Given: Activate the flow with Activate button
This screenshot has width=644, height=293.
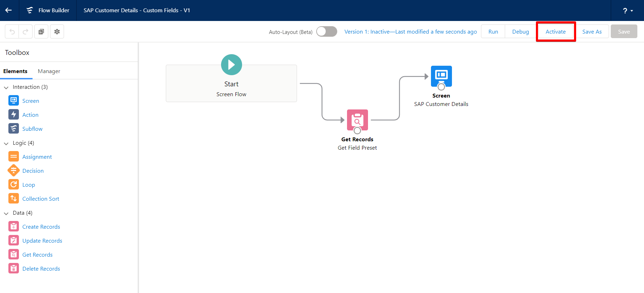Looking at the screenshot, I should [x=555, y=31].
